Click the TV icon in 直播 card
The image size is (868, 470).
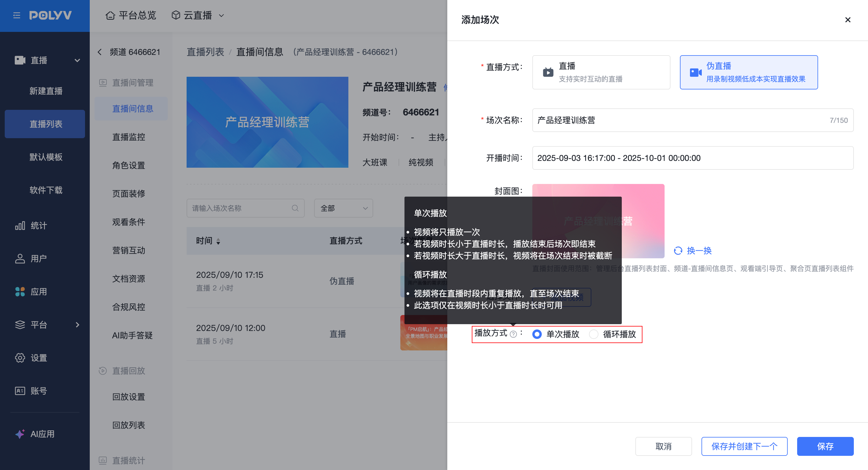tap(548, 72)
